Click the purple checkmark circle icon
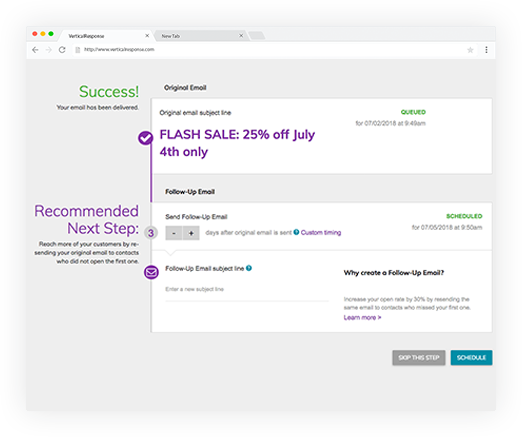Screen dimensions: 522x437 click(146, 138)
